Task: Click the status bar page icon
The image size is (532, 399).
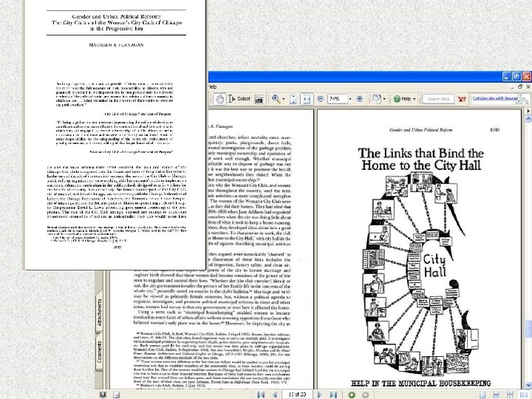Action: (117, 395)
